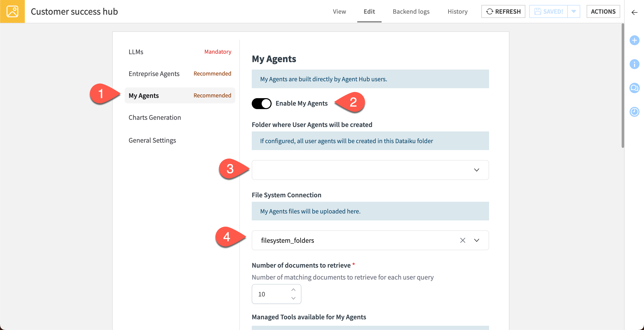Open the clock timeline icon
The image size is (644, 330).
(634, 112)
